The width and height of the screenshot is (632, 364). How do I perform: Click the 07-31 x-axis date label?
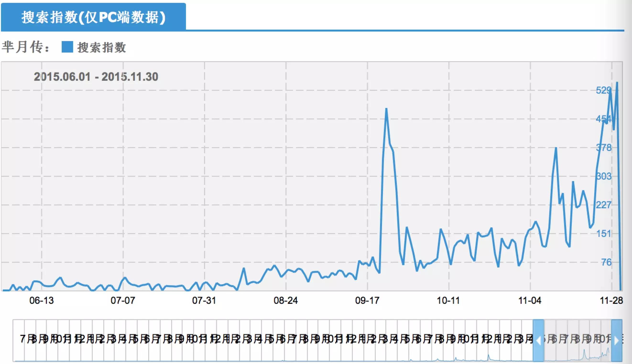coord(204,300)
